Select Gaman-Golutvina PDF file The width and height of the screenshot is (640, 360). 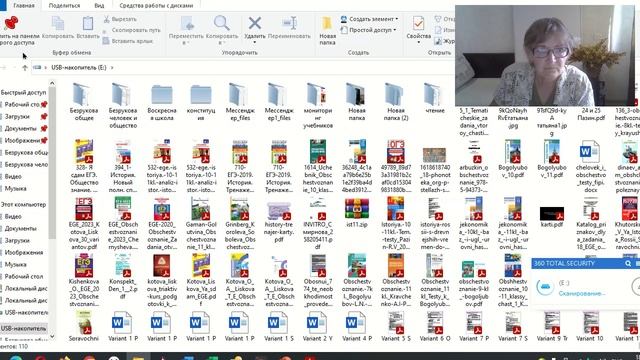(x=201, y=223)
